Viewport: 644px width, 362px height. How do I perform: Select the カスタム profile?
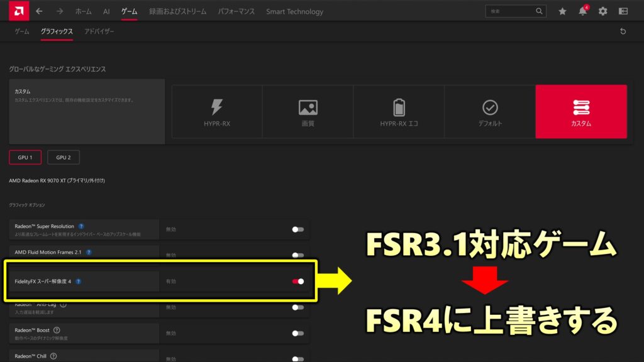[581, 112]
